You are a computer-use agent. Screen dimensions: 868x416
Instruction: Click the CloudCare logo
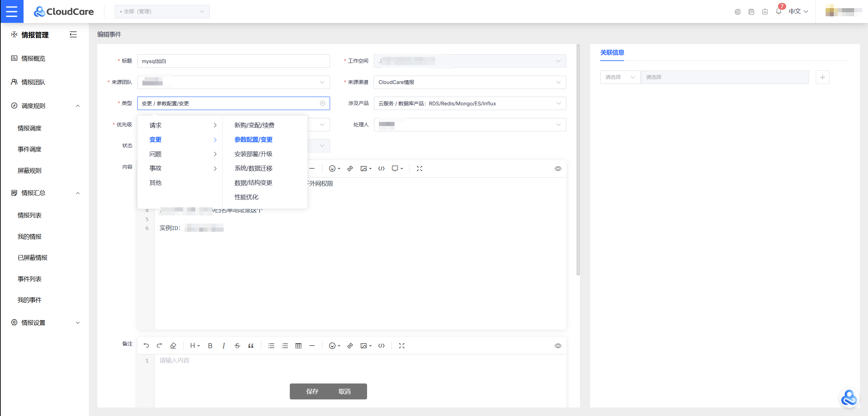coord(64,12)
